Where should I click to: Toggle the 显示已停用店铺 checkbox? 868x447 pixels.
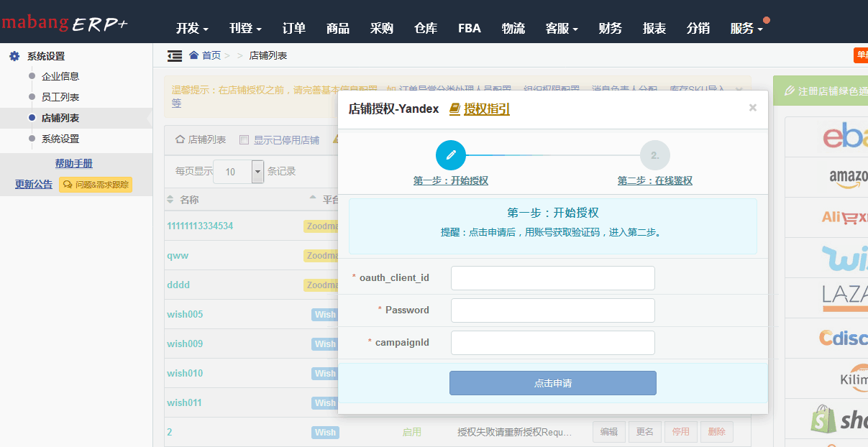click(244, 140)
